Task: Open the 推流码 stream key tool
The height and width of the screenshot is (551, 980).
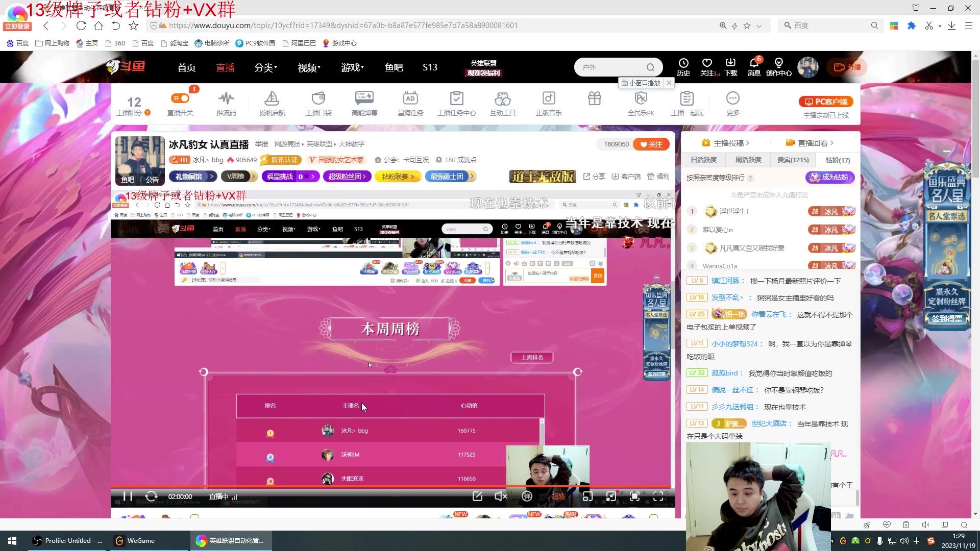Action: 226,104
